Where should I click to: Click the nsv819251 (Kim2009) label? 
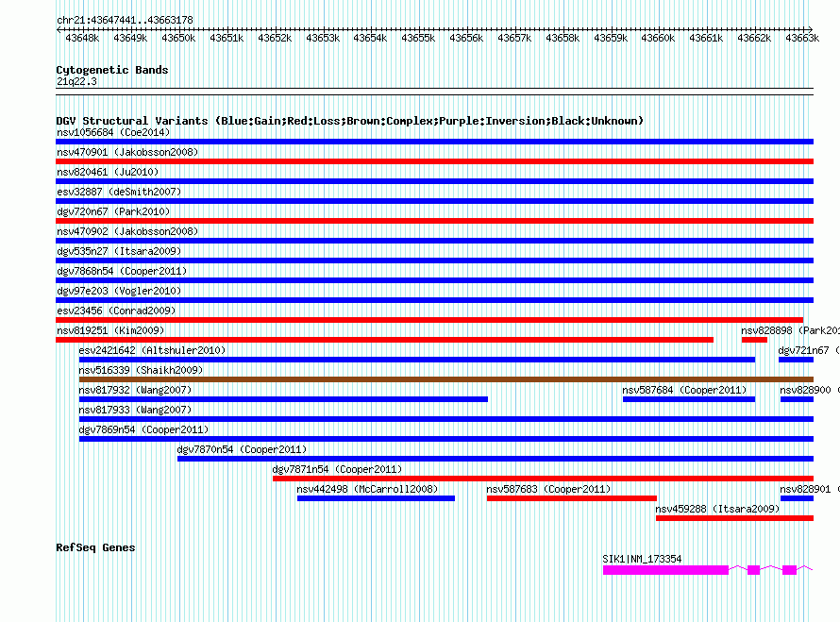[110, 330]
